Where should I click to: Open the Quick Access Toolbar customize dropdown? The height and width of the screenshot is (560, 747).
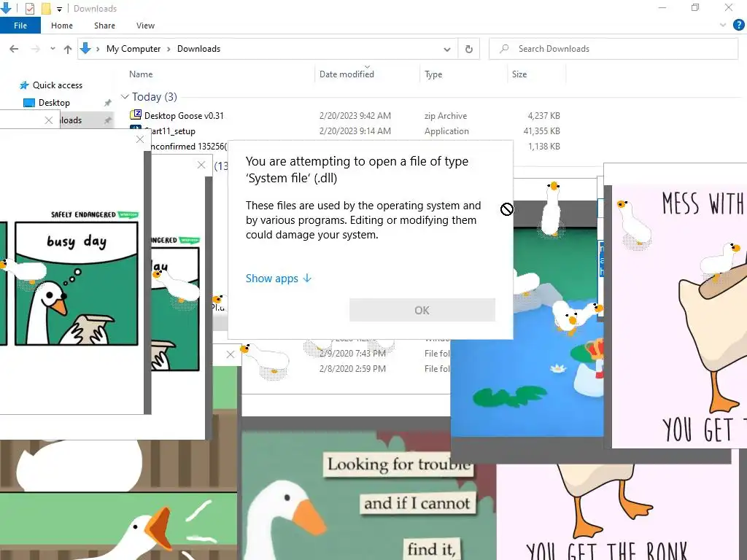click(59, 9)
